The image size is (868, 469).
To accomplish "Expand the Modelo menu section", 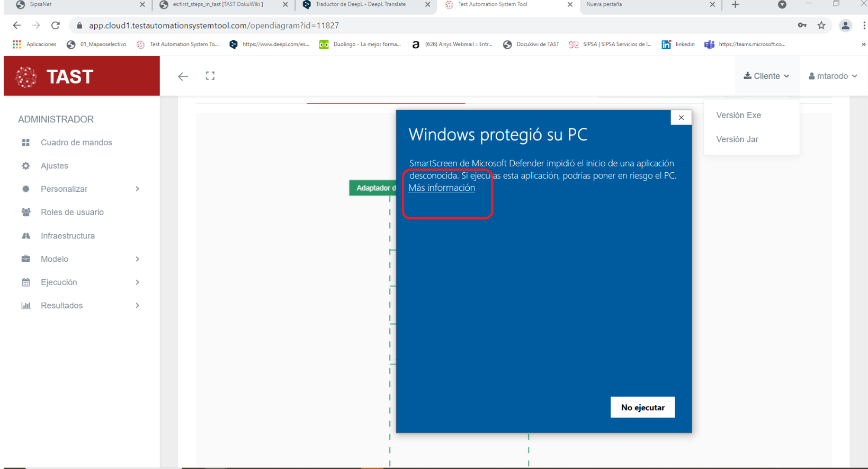I will click(137, 259).
